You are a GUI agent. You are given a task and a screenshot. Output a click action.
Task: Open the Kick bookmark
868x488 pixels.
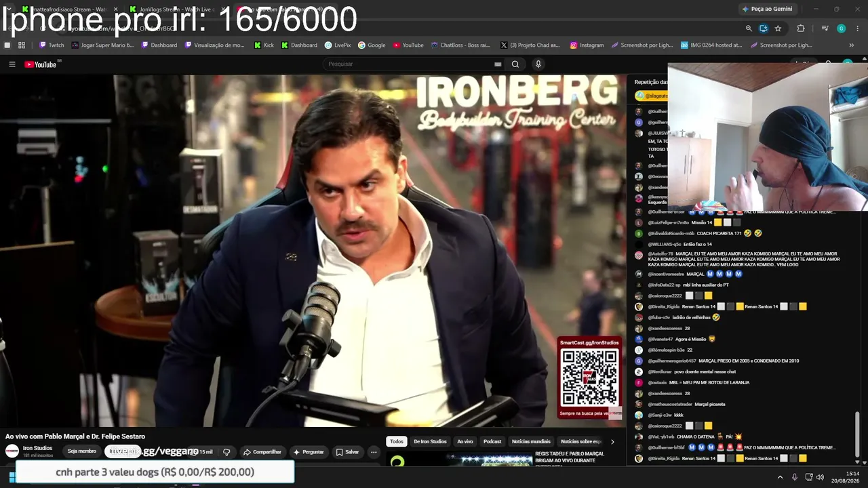pos(264,45)
